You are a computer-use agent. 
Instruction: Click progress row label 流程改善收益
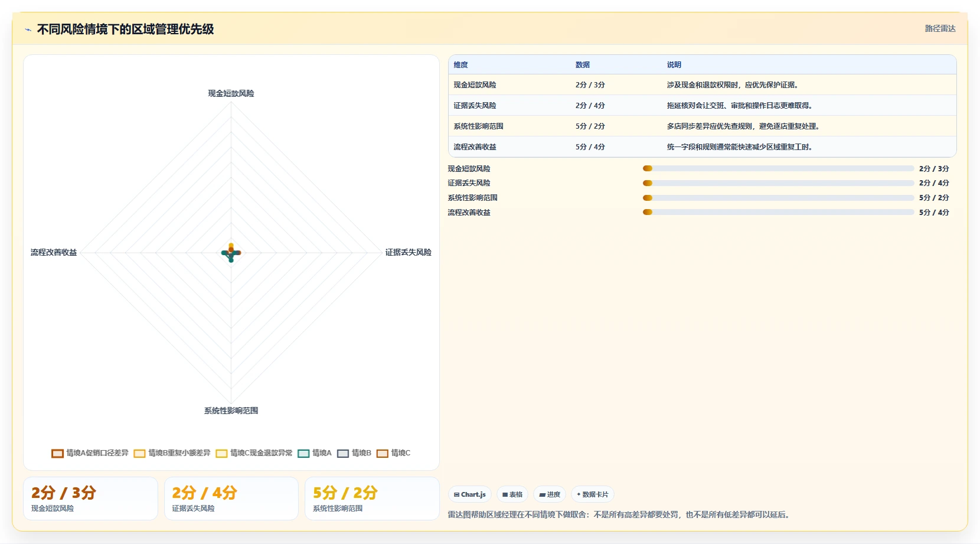pos(469,213)
